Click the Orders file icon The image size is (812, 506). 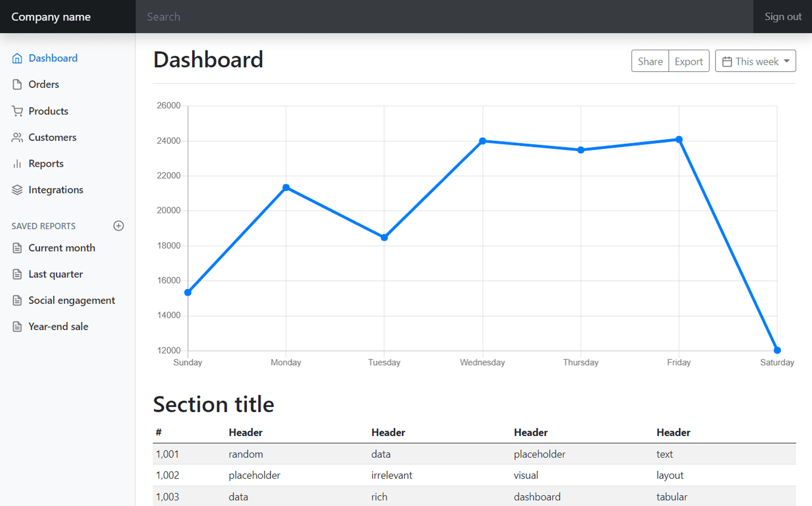pos(17,84)
